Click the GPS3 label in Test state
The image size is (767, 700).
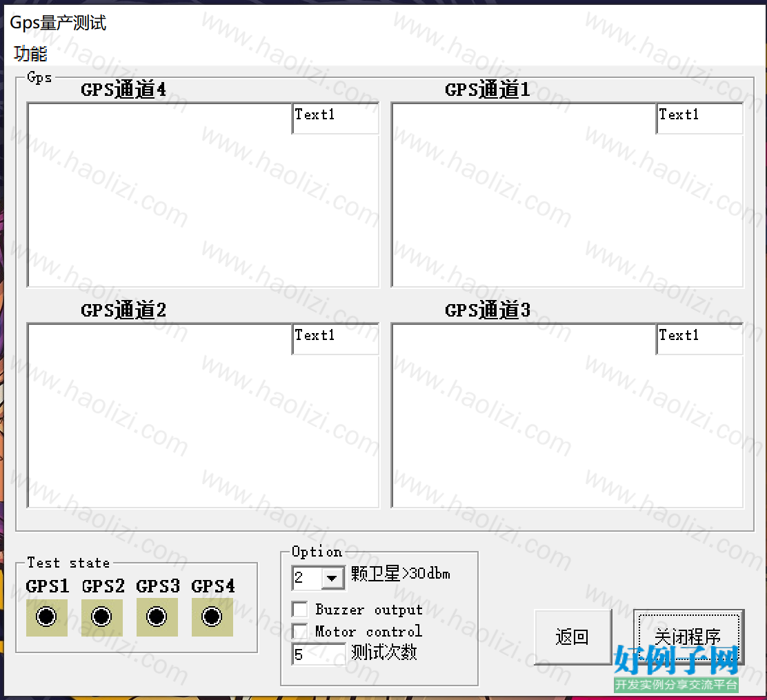coord(158,586)
